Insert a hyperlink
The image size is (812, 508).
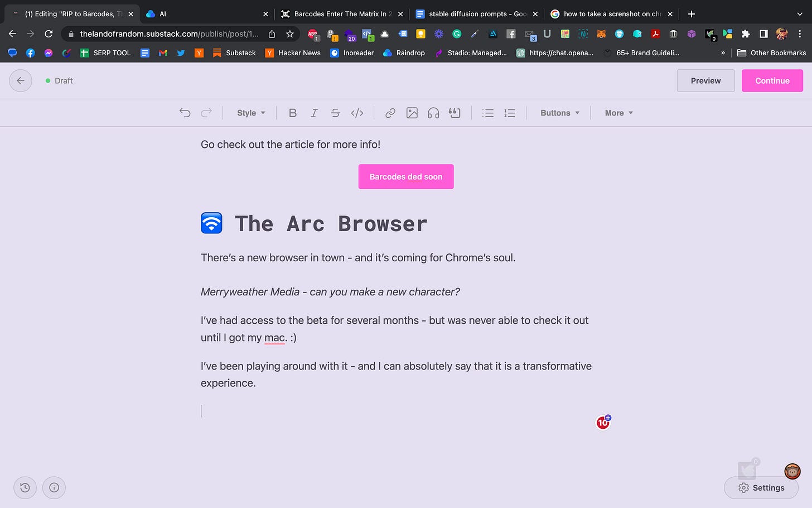pyautogui.click(x=390, y=113)
